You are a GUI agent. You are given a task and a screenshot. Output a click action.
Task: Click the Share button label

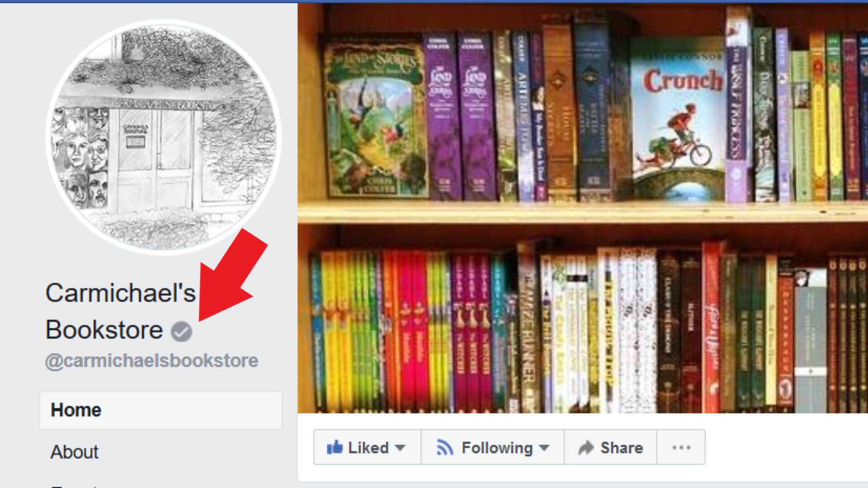622,448
